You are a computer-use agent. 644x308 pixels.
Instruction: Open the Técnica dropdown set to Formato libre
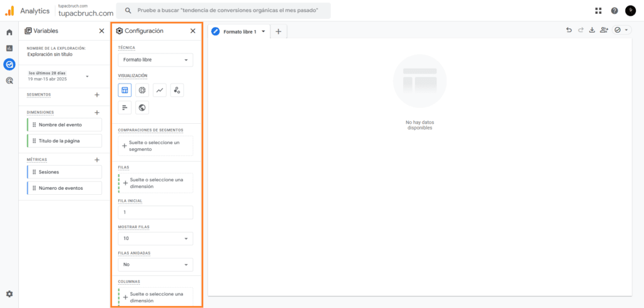155,60
